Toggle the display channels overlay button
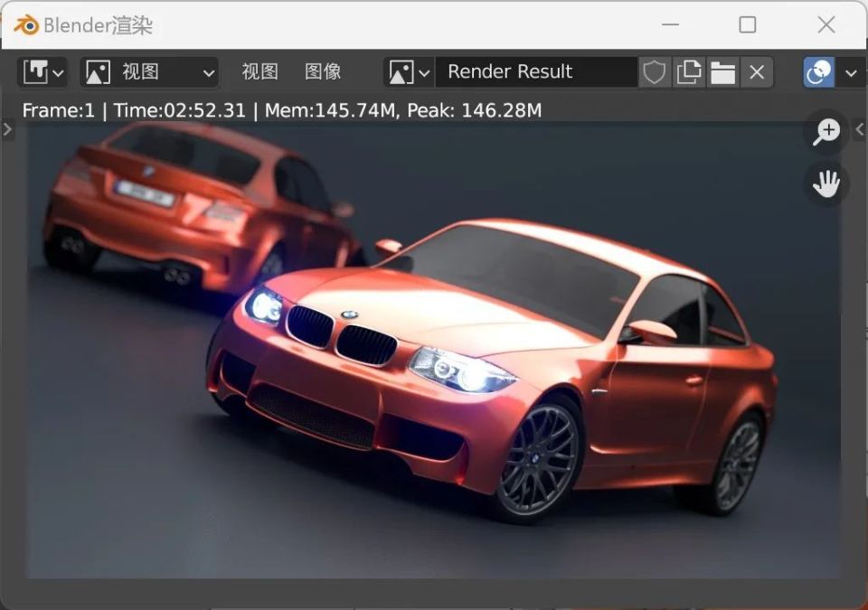The image size is (868, 610). pyautogui.click(x=819, y=72)
